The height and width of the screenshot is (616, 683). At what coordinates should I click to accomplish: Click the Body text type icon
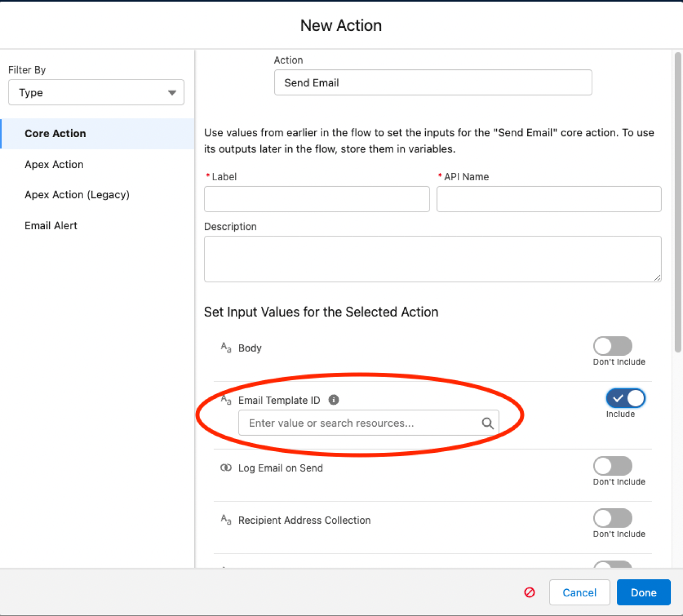click(226, 348)
